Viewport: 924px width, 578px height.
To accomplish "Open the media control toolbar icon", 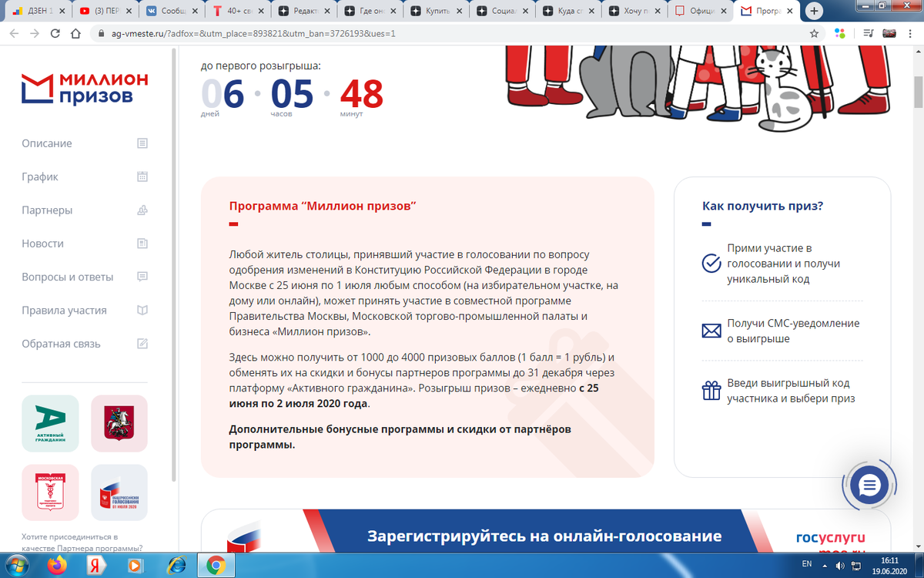I will click(869, 34).
